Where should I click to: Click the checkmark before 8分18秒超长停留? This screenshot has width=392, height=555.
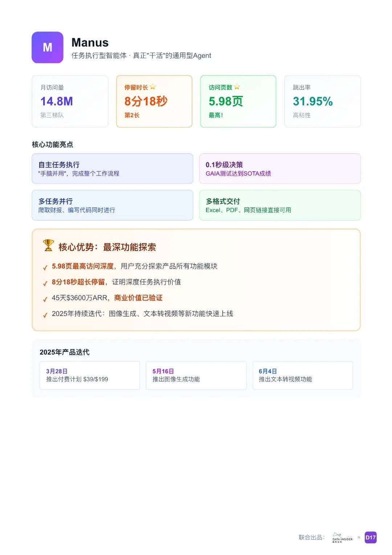click(45, 284)
